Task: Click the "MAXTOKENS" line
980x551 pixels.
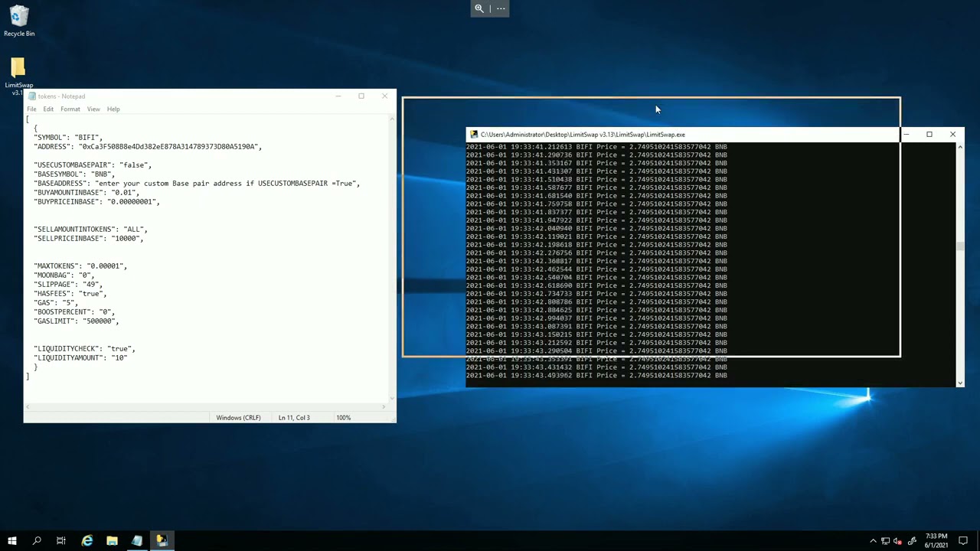Action: pos(80,266)
